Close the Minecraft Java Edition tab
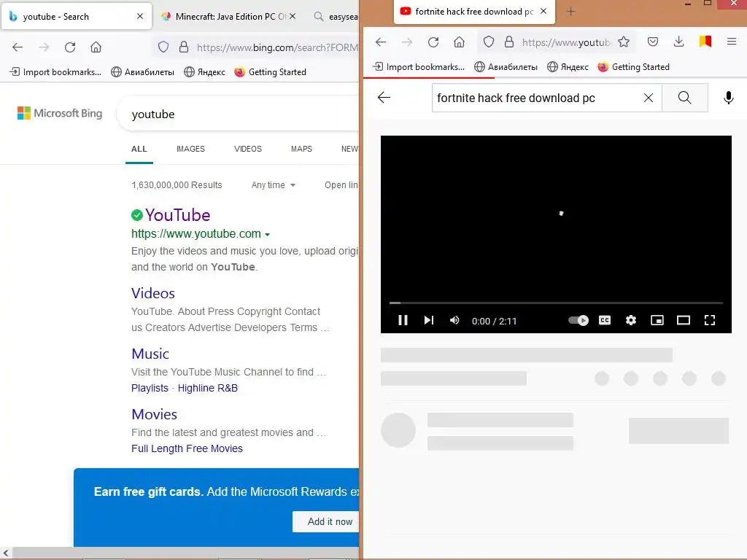747x560 pixels. [293, 16]
